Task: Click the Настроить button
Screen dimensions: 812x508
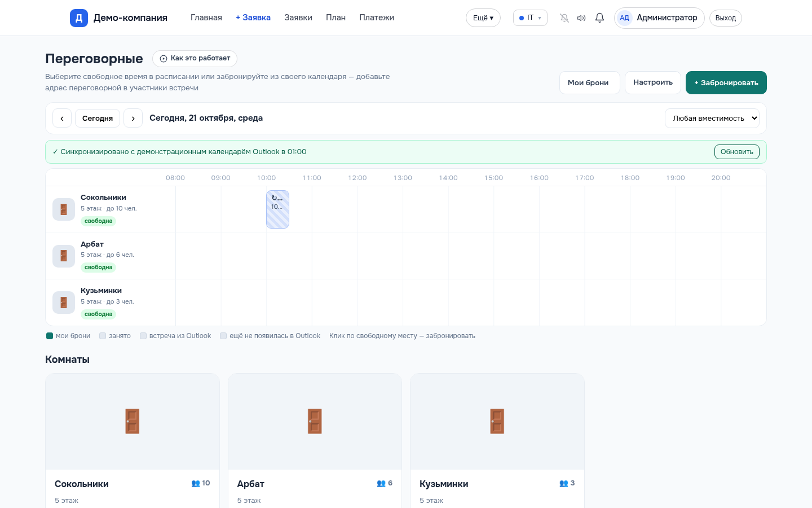Action: pos(653,82)
